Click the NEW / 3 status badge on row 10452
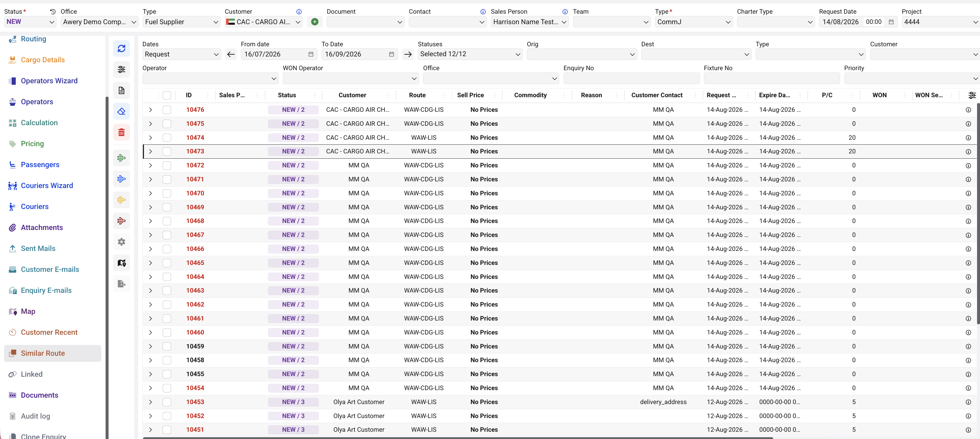This screenshot has height=439, width=980. [x=293, y=416]
